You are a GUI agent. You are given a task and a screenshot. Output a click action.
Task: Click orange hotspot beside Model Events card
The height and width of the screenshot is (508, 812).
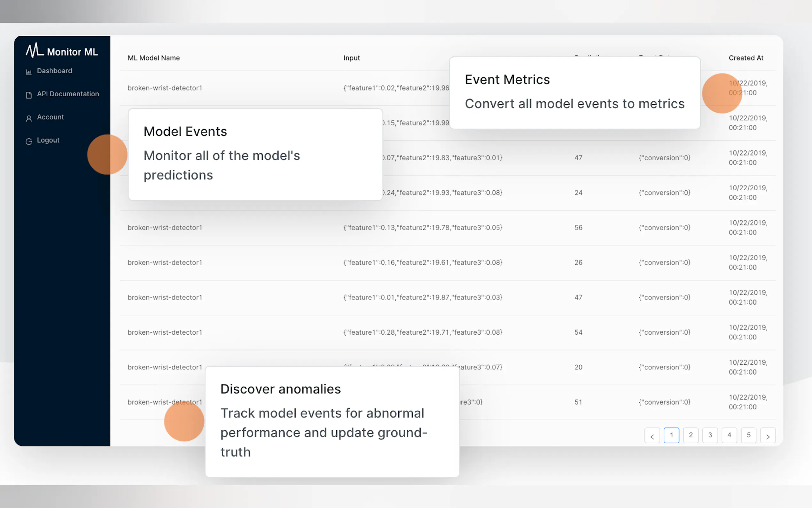tap(107, 155)
